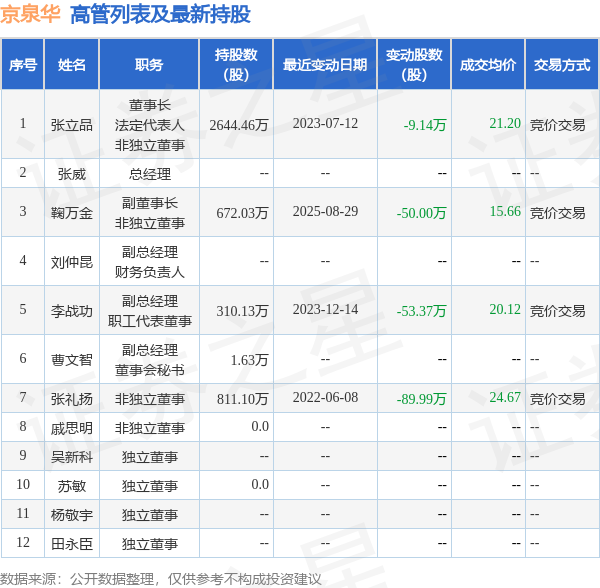The width and height of the screenshot is (600, 588).
Task: Click the name 曹文智
Action: (72, 359)
